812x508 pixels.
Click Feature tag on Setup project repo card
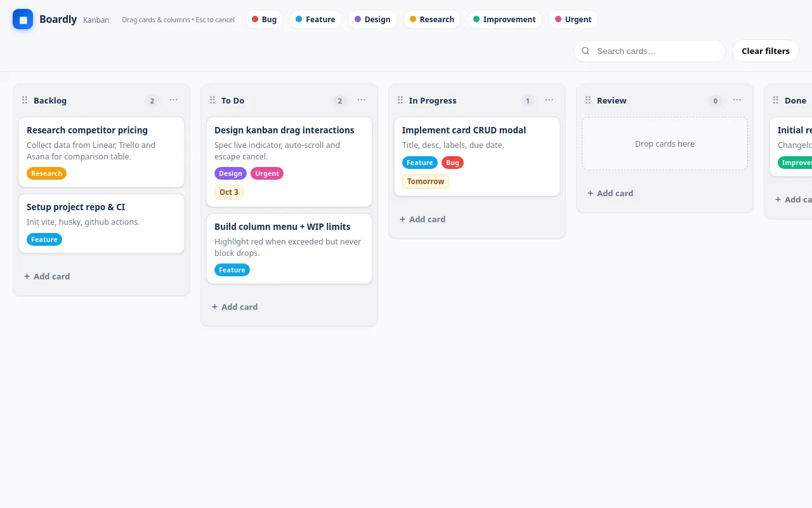tap(44, 239)
